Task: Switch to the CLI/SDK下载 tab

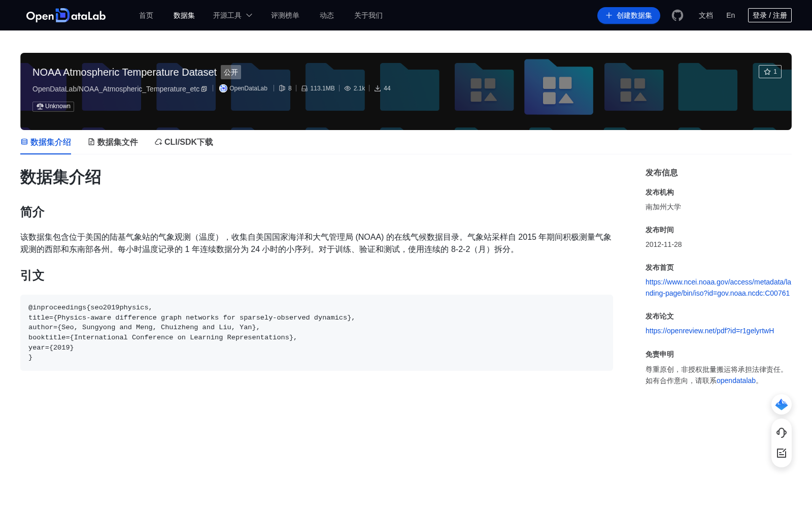Action: tap(184, 142)
